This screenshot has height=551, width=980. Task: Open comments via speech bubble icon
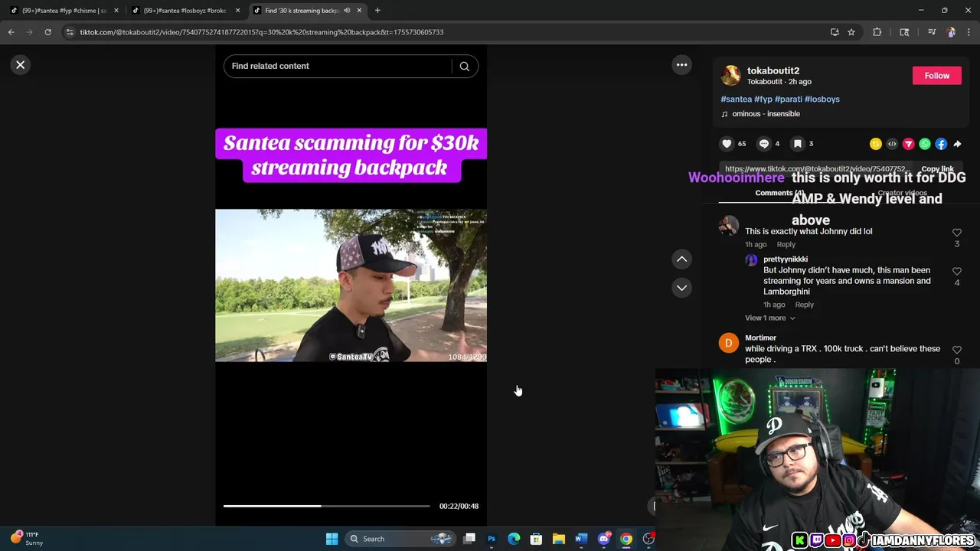coord(764,144)
